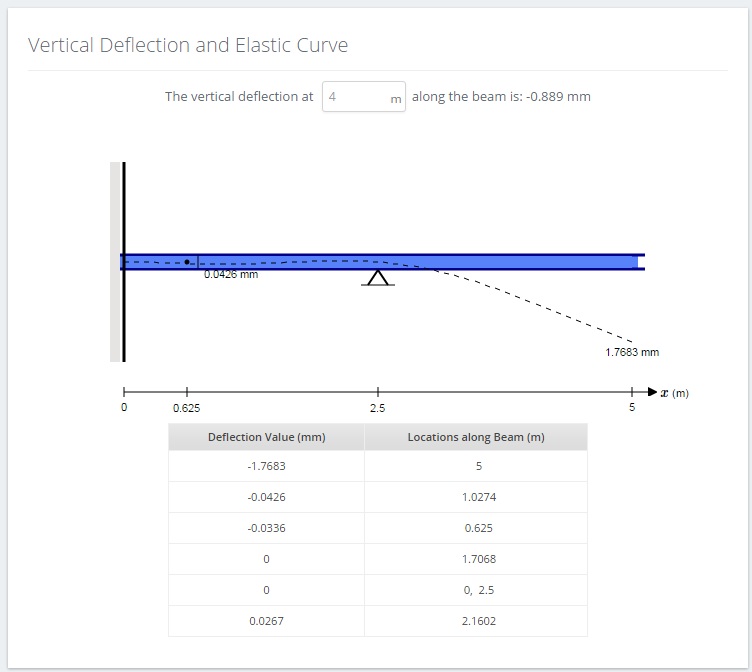752x672 pixels.
Task: Click the Deflection Value (mm) column header
Action: tap(266, 437)
